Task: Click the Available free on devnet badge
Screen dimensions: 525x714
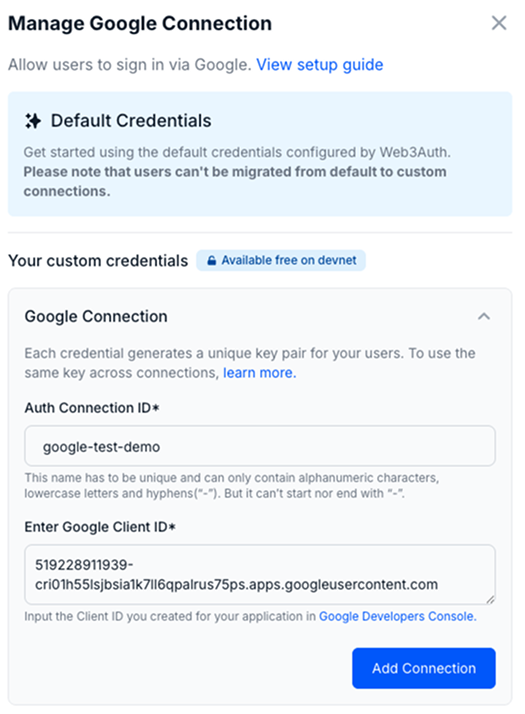Action: [x=281, y=260]
